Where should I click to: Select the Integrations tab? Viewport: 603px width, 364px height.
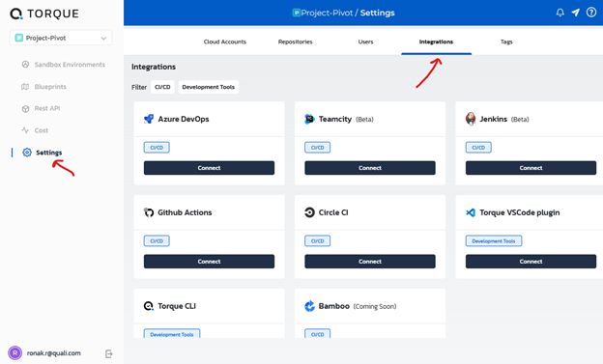pyautogui.click(x=436, y=42)
